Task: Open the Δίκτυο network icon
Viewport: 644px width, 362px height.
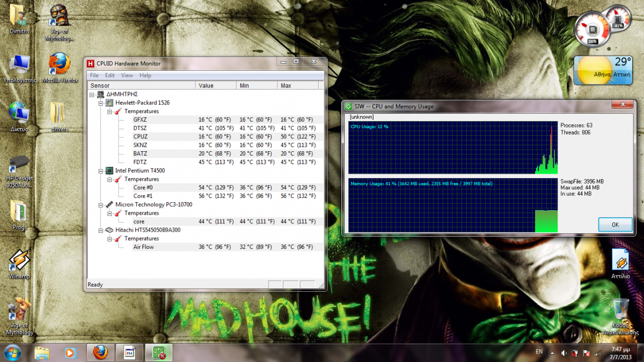Action: [x=19, y=117]
